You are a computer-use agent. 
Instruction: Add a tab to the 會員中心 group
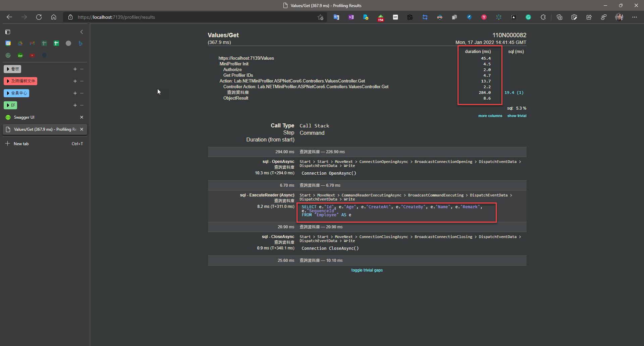point(75,93)
